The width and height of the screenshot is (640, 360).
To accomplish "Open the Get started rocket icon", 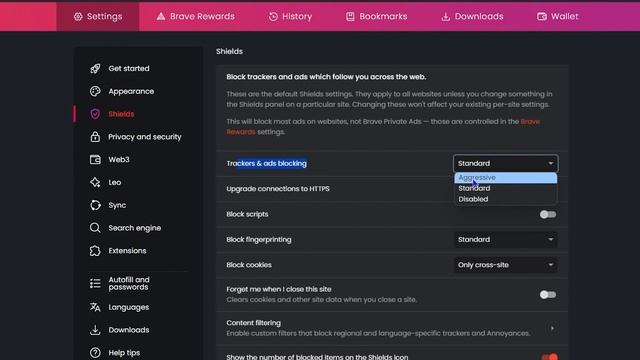I will [95, 69].
